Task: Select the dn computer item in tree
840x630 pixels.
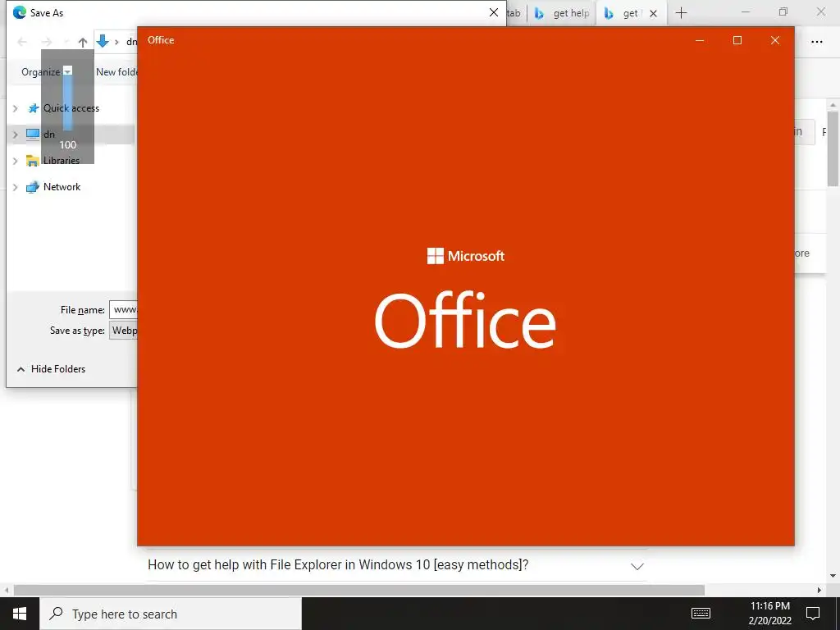Action: pyautogui.click(x=48, y=135)
